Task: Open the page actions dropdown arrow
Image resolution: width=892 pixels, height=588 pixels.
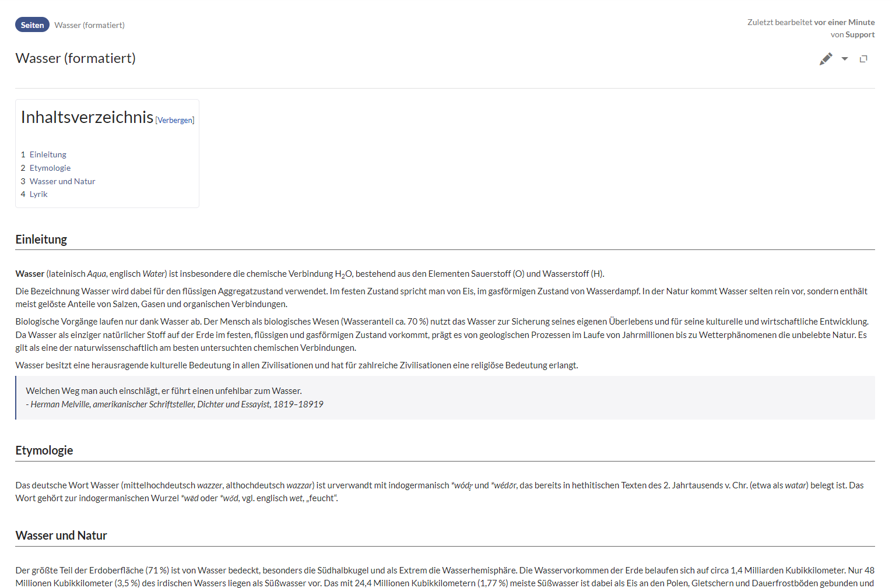Action: coord(845,59)
